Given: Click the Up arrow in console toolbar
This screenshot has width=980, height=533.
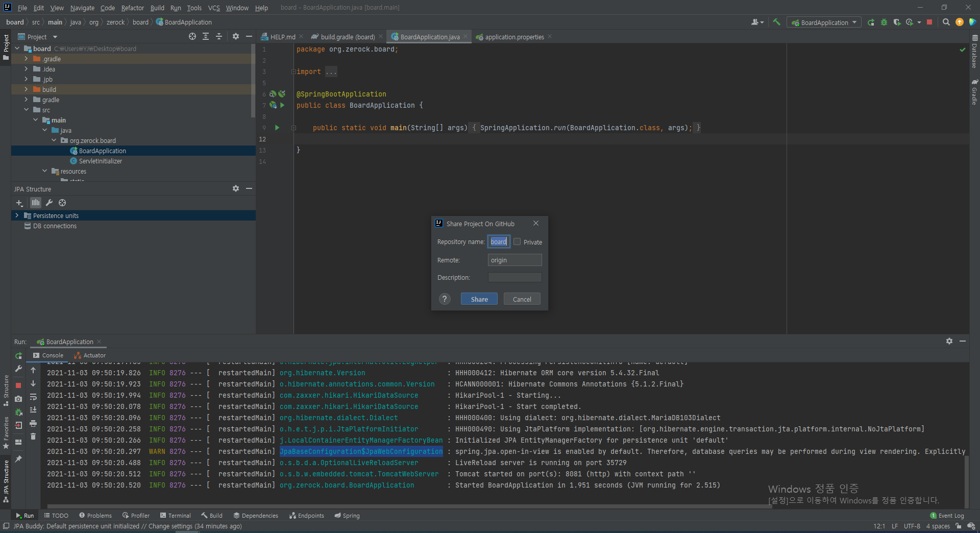Looking at the screenshot, I should pyautogui.click(x=33, y=370).
